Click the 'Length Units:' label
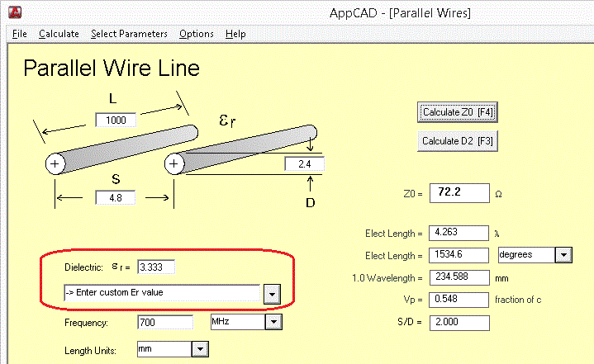The height and width of the screenshot is (364, 594). [x=90, y=350]
